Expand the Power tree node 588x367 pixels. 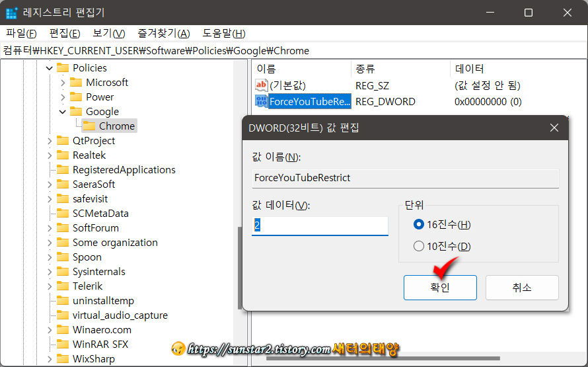63,97
